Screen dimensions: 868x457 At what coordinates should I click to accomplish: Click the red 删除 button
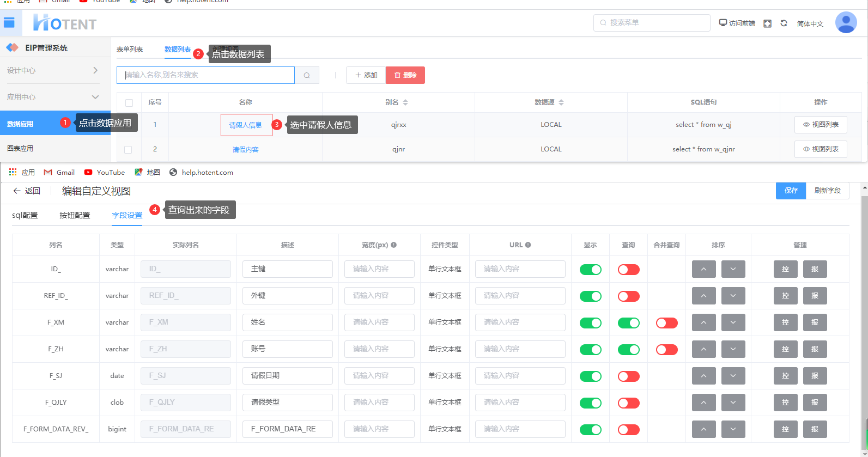(x=405, y=75)
